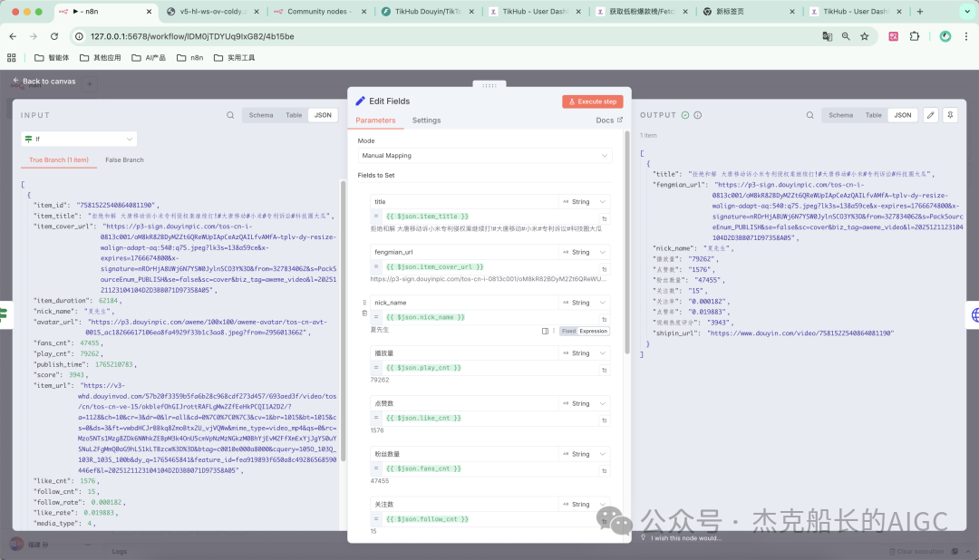Open the False Branch tab
Viewport: 979px width, 560px height.
(124, 159)
